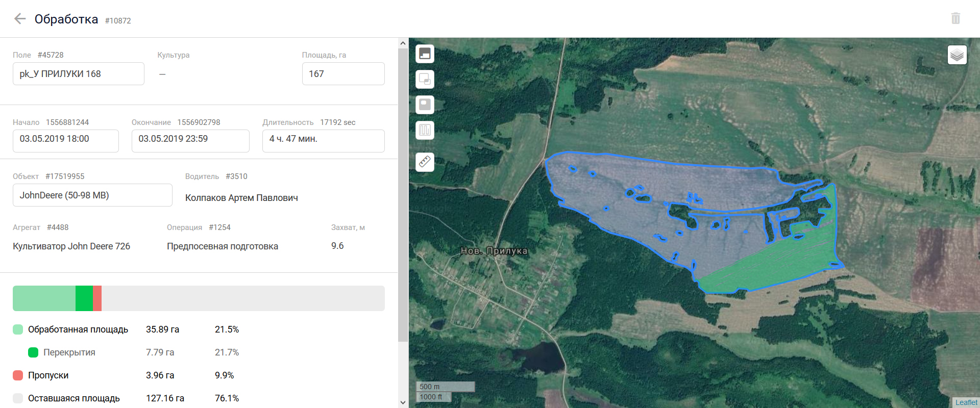The image size is (980, 408).
Task: Open the object field JohnDeere (50-98 MB)
Action: pyautogui.click(x=92, y=195)
